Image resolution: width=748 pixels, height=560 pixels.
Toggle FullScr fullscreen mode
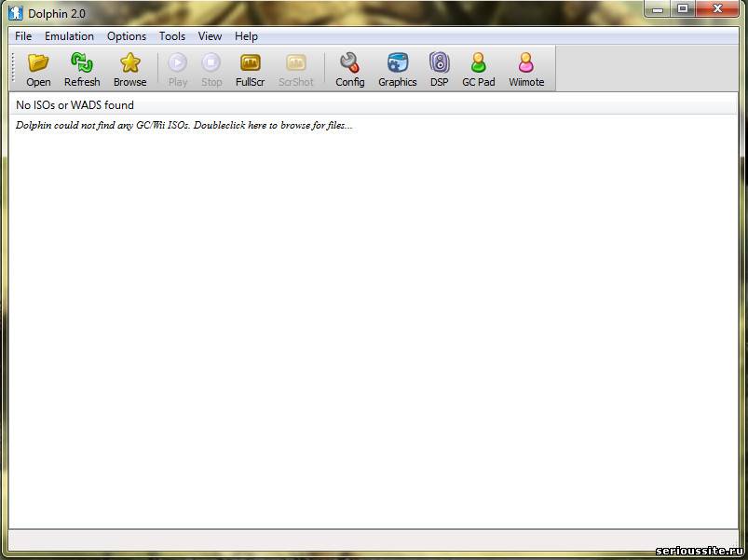[250, 70]
